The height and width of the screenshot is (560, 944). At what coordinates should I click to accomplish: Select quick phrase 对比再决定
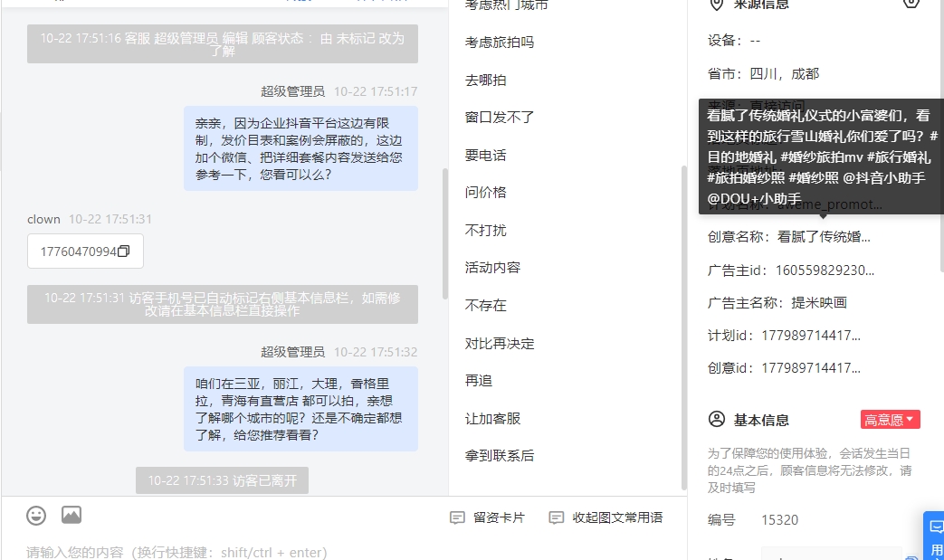click(x=499, y=344)
